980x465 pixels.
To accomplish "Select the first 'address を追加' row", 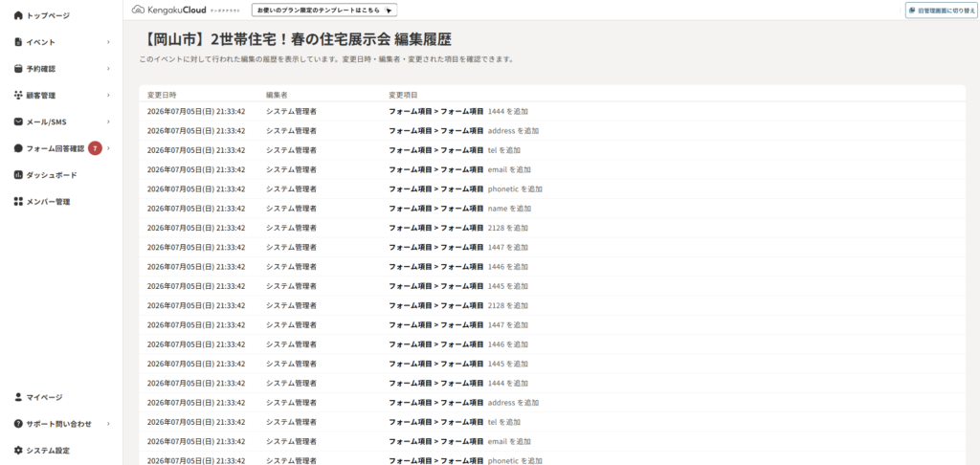I will [552, 131].
